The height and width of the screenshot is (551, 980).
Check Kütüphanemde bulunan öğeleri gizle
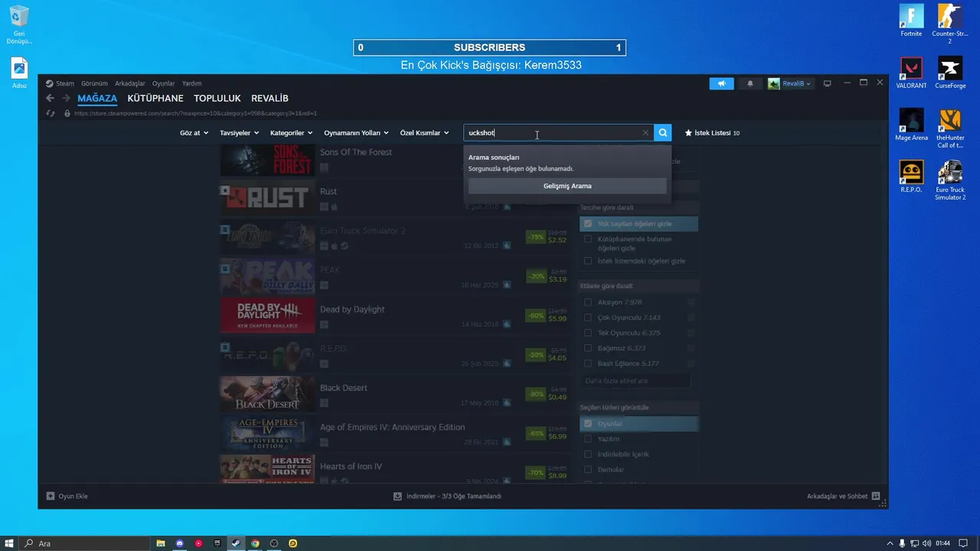click(588, 240)
